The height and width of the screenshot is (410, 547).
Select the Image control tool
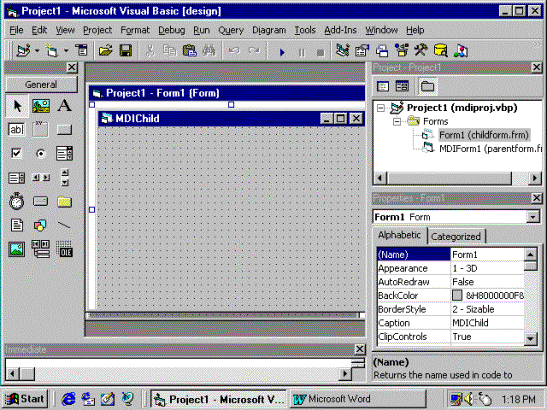pyautogui.click(x=16, y=249)
